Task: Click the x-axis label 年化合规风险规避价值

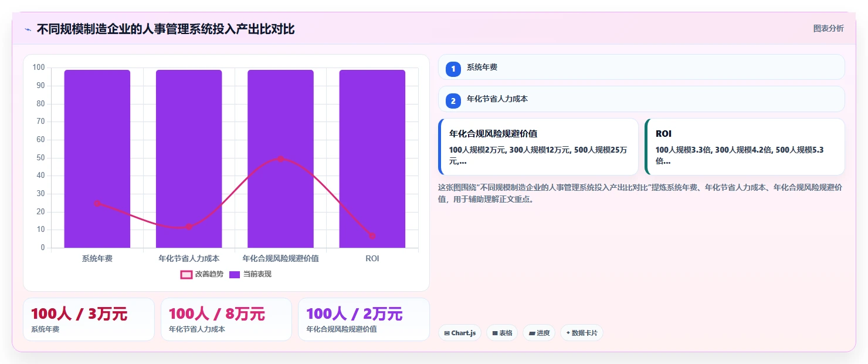Action: tap(280, 258)
